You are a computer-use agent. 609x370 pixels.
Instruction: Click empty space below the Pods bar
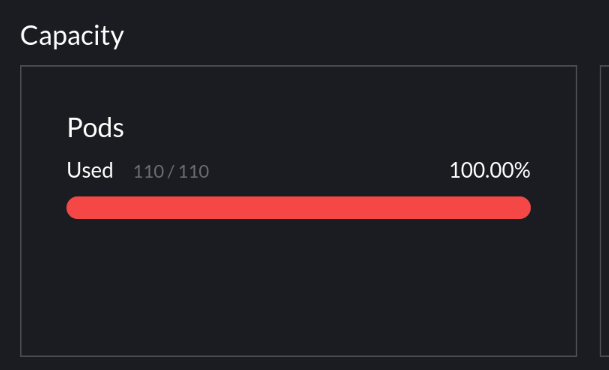coord(299,287)
